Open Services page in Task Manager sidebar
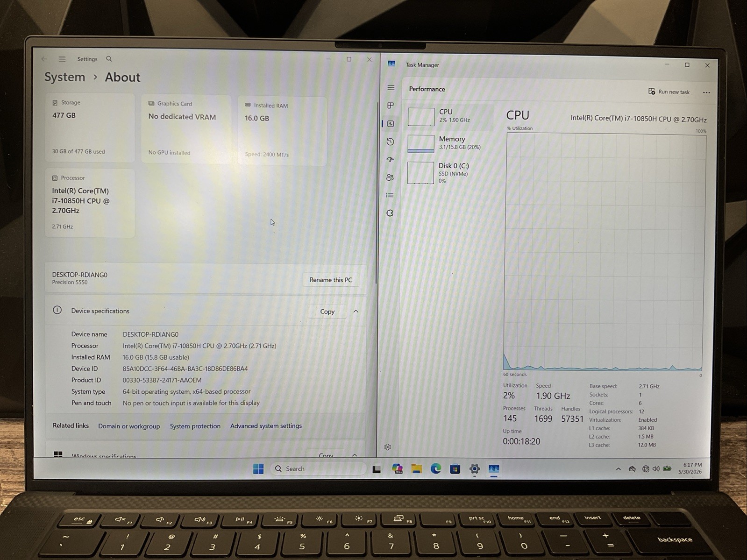 390,213
